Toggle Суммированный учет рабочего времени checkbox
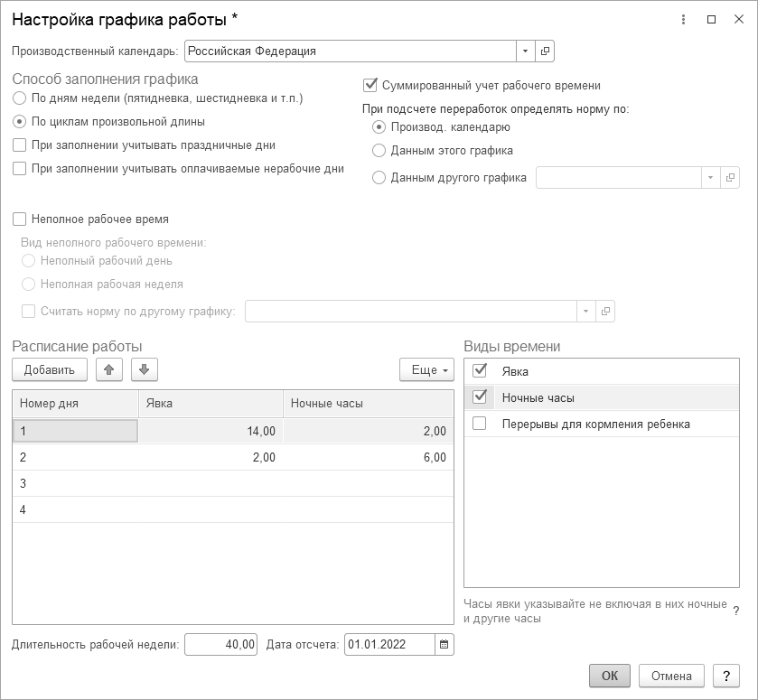758x700 pixels. (x=369, y=86)
